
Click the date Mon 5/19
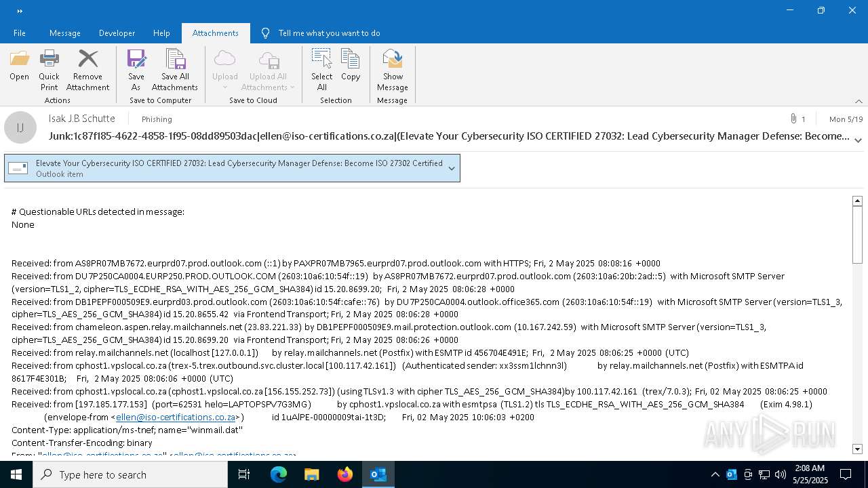[846, 119]
